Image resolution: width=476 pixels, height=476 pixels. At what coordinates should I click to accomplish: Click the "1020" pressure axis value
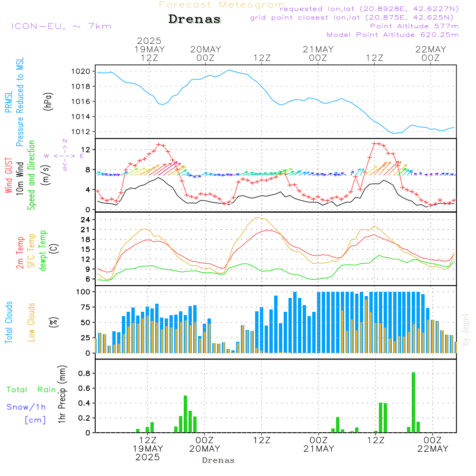coord(81,71)
